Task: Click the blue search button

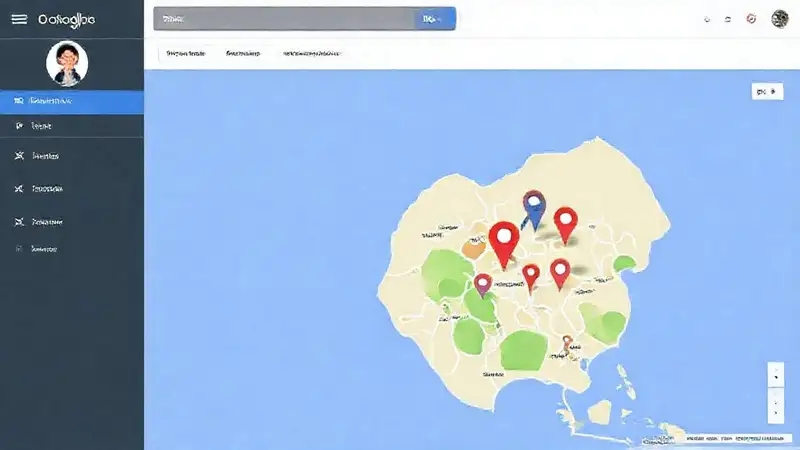Action: [435, 19]
